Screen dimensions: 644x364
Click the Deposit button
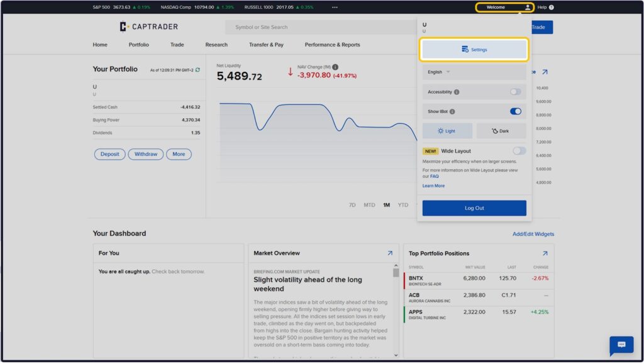(x=109, y=154)
